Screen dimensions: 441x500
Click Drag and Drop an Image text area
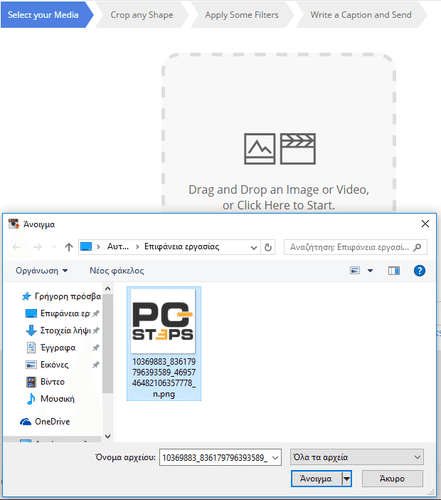[x=279, y=197]
